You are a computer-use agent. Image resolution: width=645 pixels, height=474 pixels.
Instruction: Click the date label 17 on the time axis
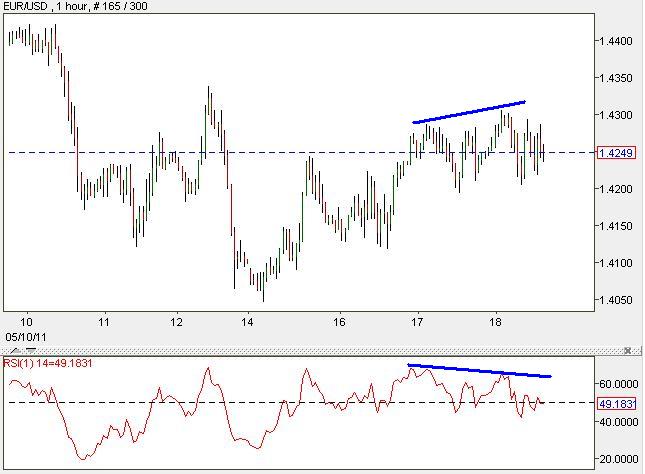(417, 322)
